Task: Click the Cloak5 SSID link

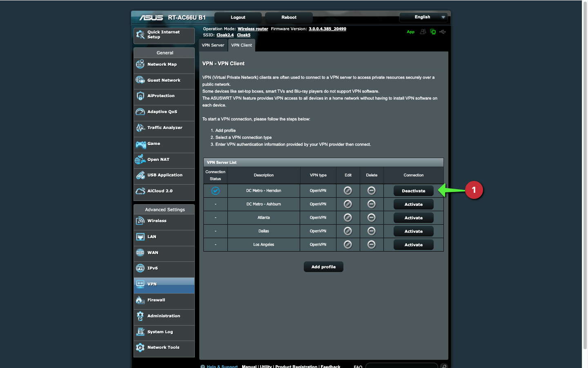Action: click(x=244, y=35)
